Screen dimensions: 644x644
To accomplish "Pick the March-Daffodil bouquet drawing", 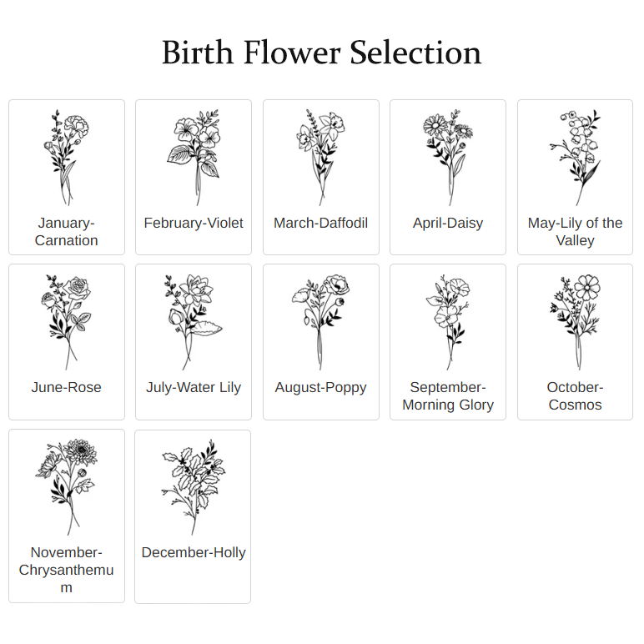I will [321, 158].
